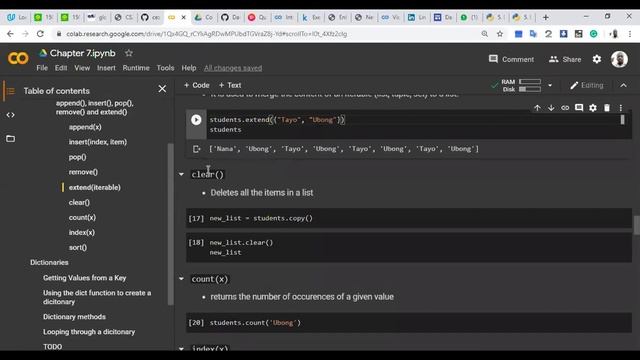Go to pop() in table of contents
Viewport: 640px width, 360px height.
point(77,157)
